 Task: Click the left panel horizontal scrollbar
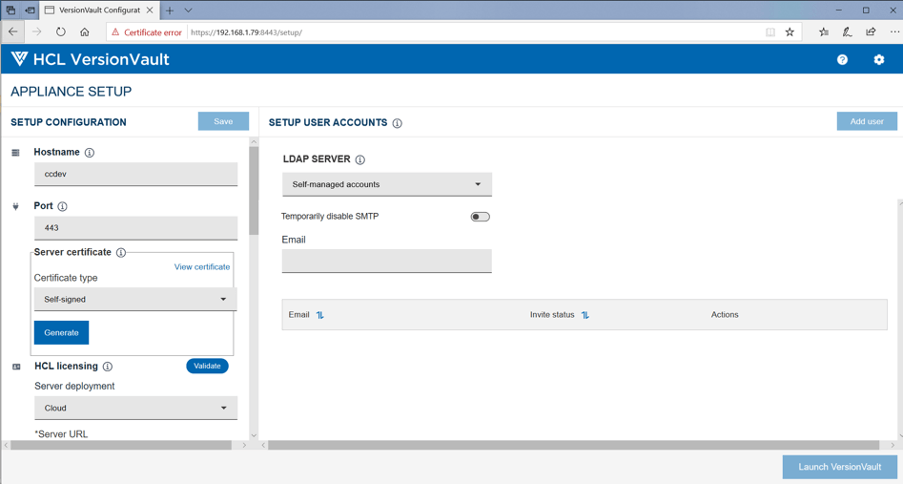[x=121, y=445]
